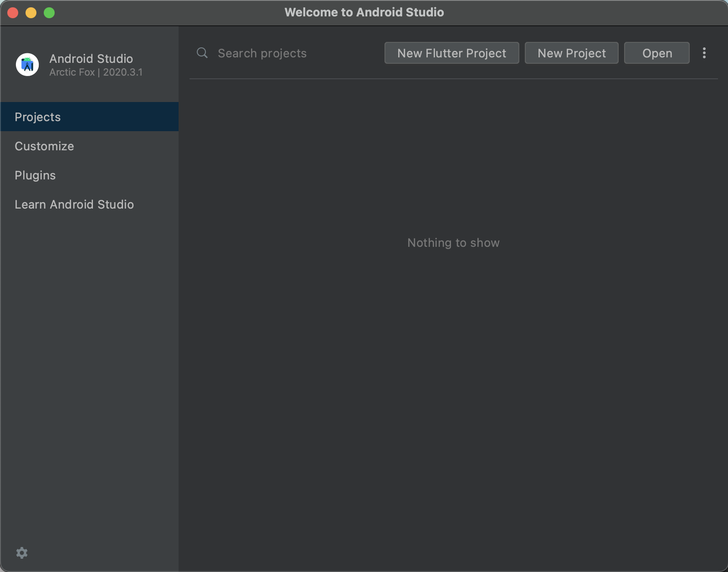Viewport: 728px width, 572px height.
Task: Minimize window using yellow button
Action: pyautogui.click(x=31, y=13)
